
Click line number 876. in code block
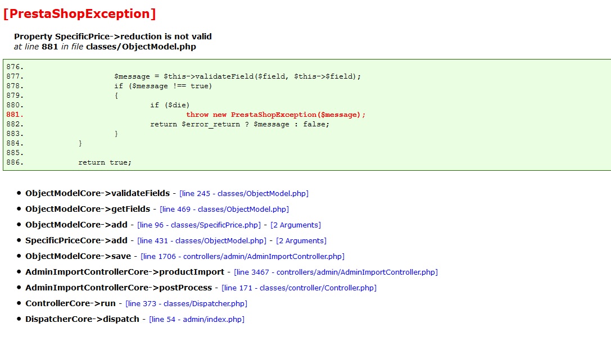point(15,67)
